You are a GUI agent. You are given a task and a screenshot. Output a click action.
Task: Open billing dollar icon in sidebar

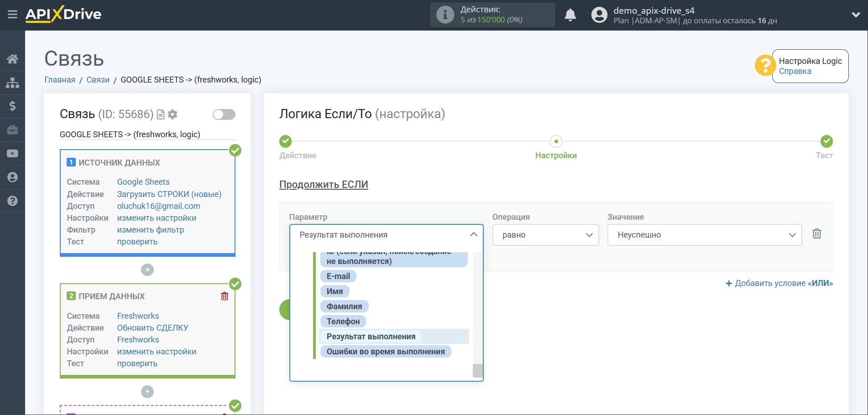[x=12, y=106]
